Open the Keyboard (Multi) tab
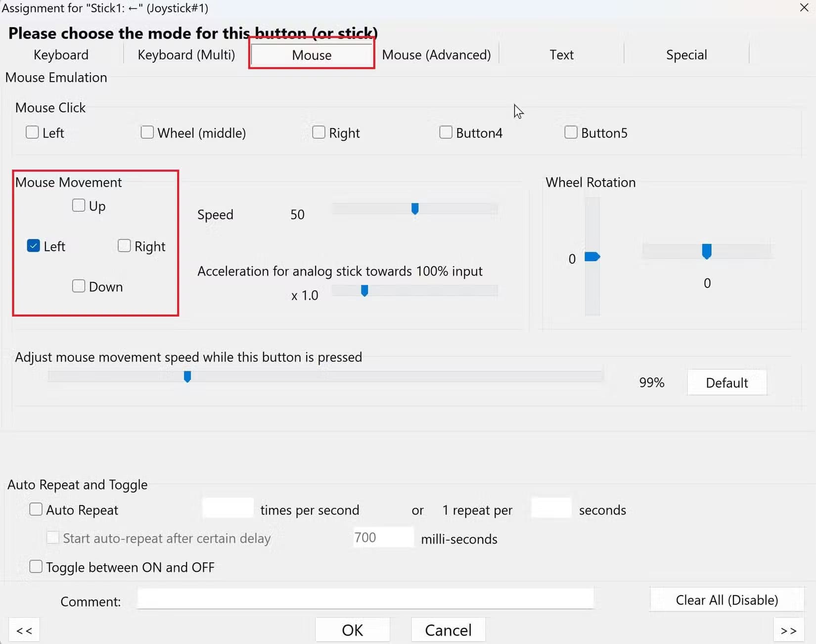 tap(186, 54)
